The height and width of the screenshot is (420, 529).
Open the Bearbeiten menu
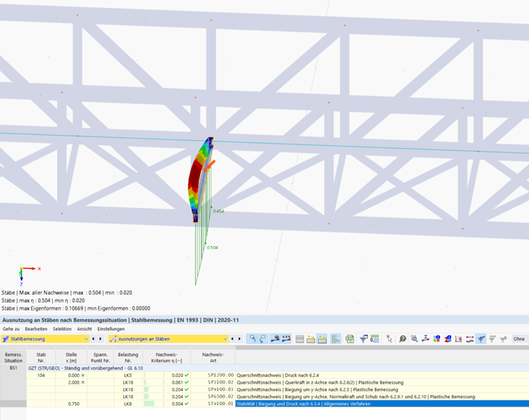(x=36, y=329)
